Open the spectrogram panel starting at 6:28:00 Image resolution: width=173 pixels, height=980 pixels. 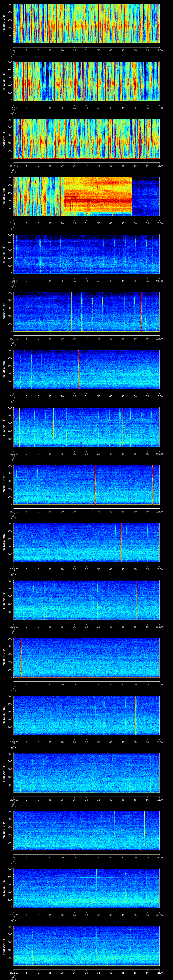coord(87,715)
